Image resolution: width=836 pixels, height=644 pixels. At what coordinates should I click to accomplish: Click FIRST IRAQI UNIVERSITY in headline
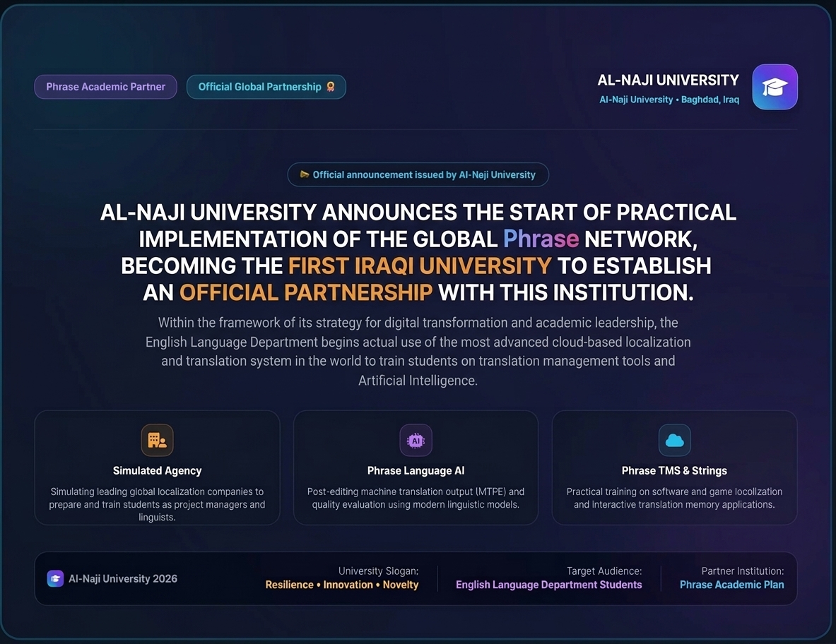420,266
